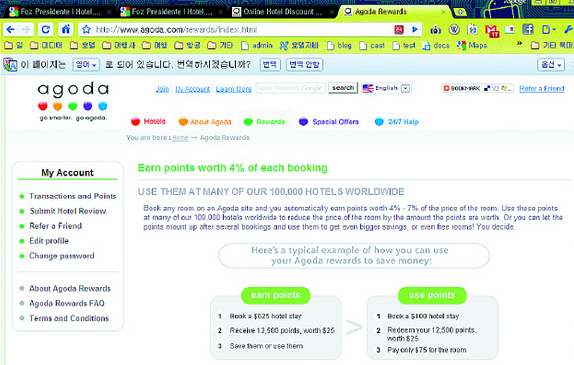Open the browser wrench settings menu

(569, 29)
